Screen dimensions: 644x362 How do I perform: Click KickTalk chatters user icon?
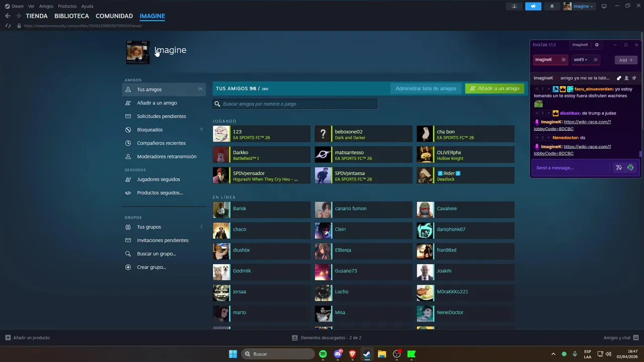coord(626,78)
